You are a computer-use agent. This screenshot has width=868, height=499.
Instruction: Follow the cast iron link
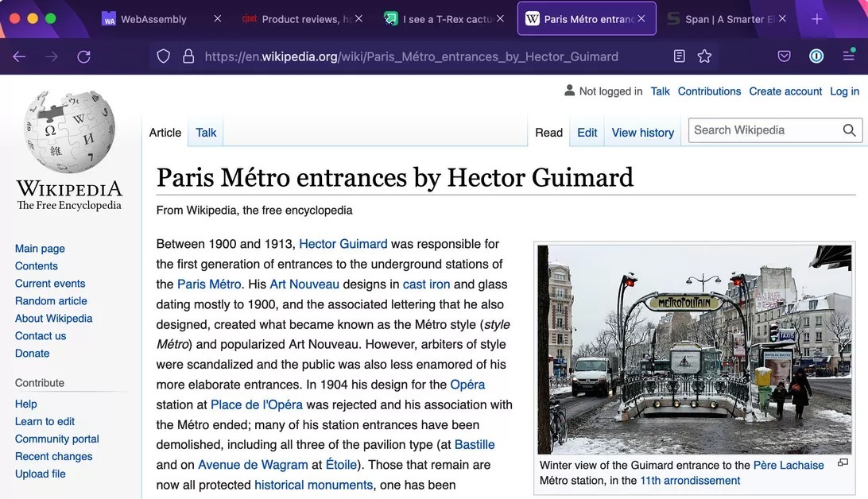pyautogui.click(x=426, y=284)
